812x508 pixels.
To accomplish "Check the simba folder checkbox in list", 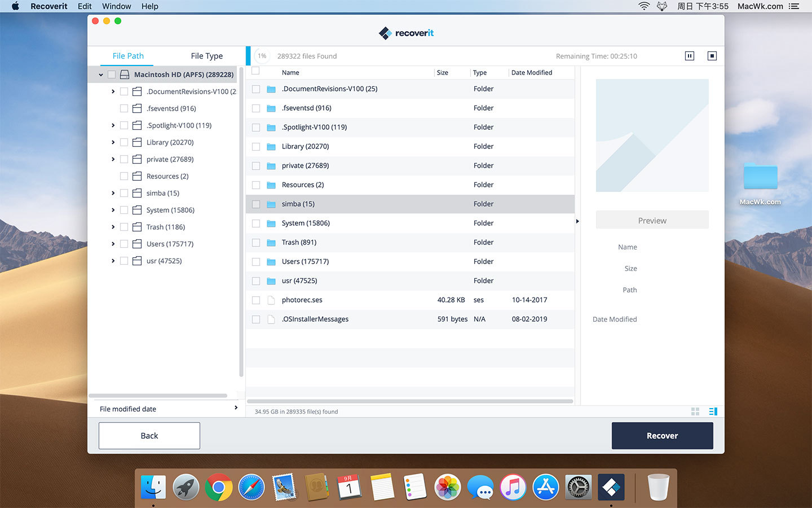I will pyautogui.click(x=256, y=204).
